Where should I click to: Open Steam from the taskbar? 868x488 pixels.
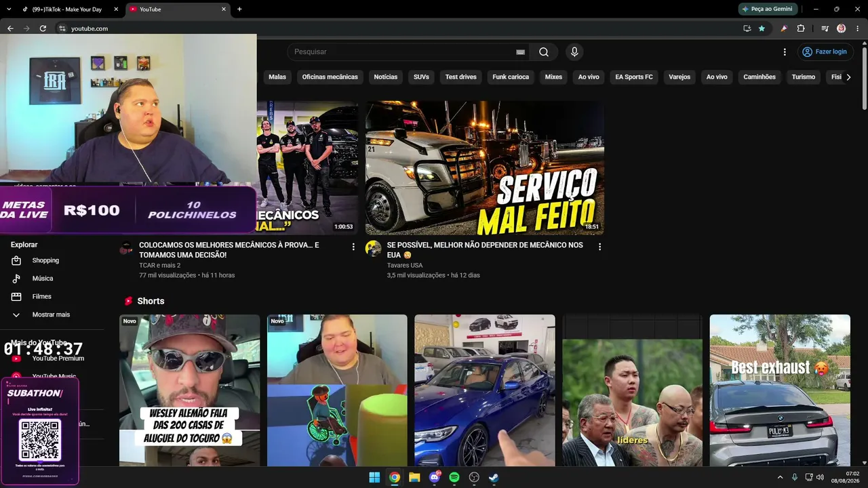(494, 477)
